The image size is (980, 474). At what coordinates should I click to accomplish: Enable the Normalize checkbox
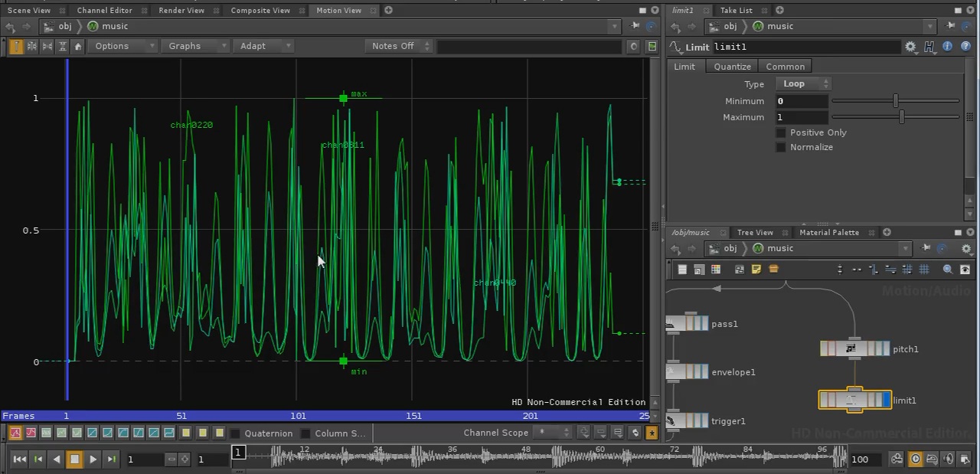point(781,147)
